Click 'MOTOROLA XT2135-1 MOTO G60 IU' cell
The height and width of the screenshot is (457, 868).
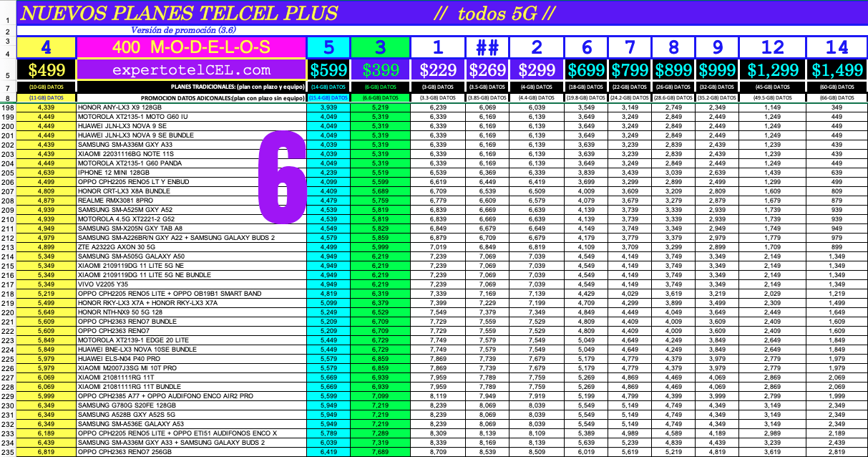191,117
